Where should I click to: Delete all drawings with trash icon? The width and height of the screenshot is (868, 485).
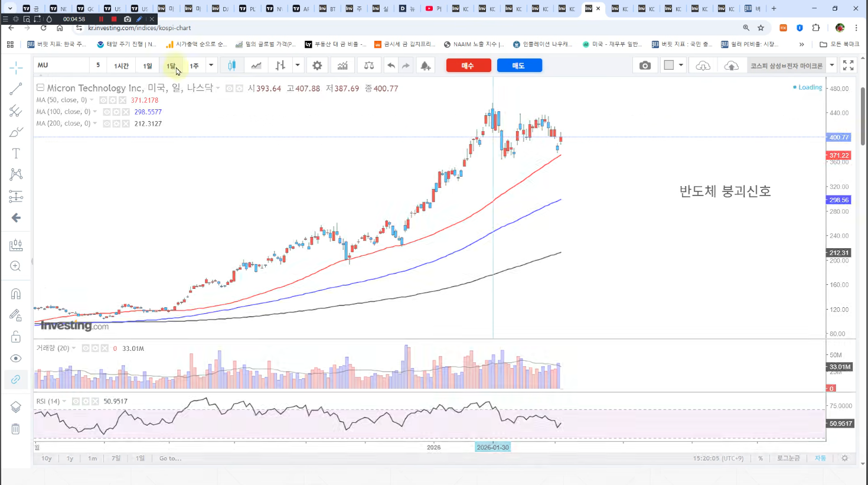pyautogui.click(x=16, y=429)
